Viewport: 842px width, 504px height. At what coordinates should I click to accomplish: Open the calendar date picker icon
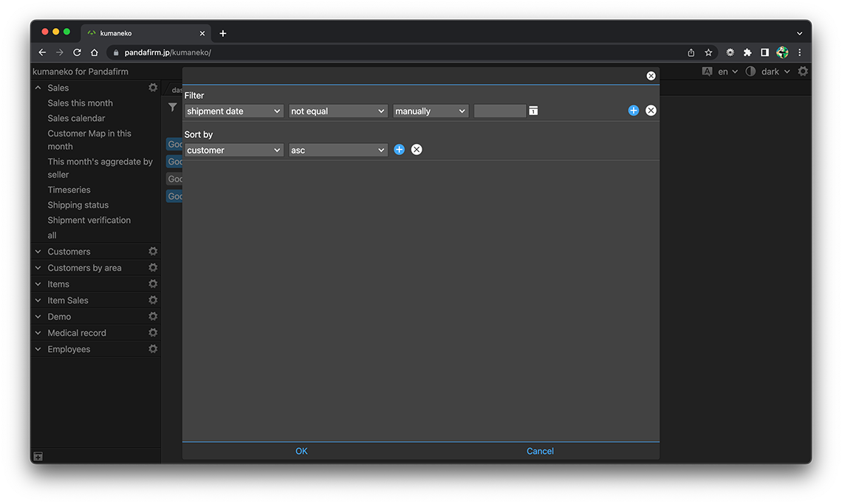coord(533,111)
